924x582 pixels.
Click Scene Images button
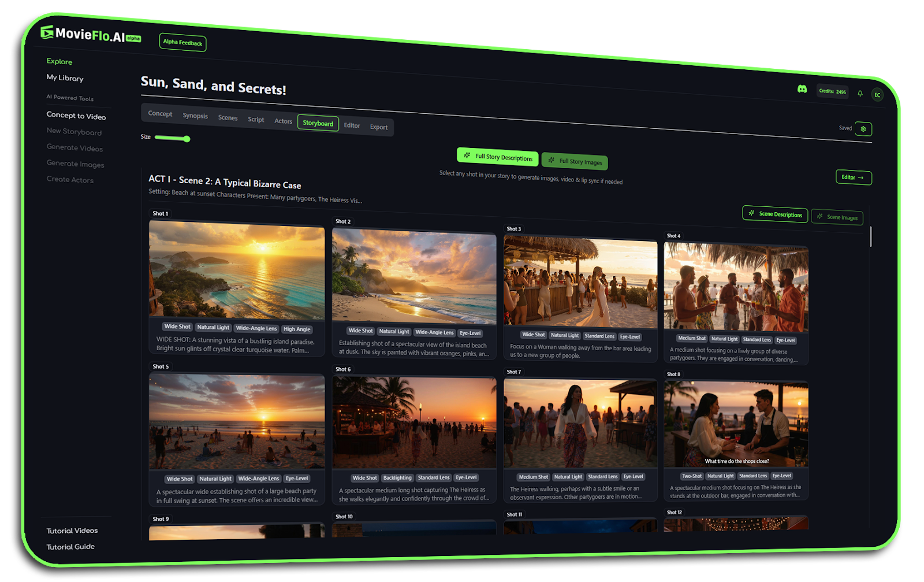pyautogui.click(x=837, y=217)
